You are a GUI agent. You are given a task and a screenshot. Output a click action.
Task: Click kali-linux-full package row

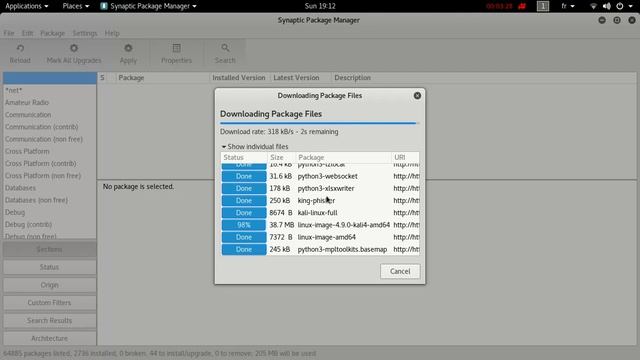320,213
